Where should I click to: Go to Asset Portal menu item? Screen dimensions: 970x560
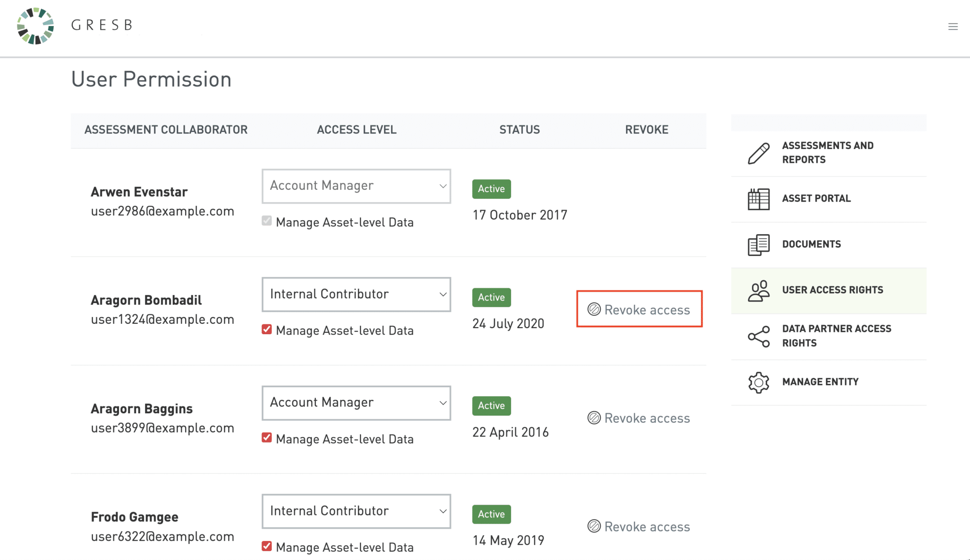816,199
